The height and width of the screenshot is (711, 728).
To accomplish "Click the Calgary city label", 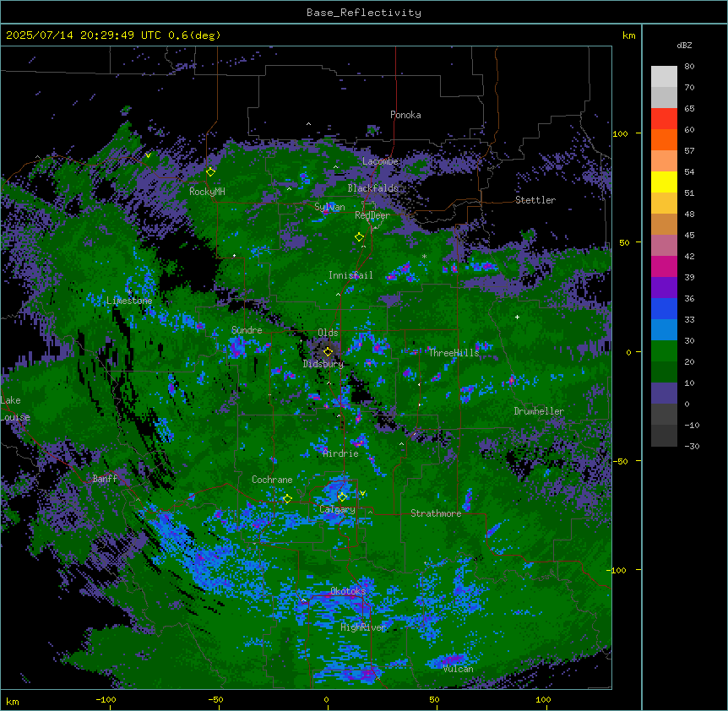I will [x=337, y=509].
